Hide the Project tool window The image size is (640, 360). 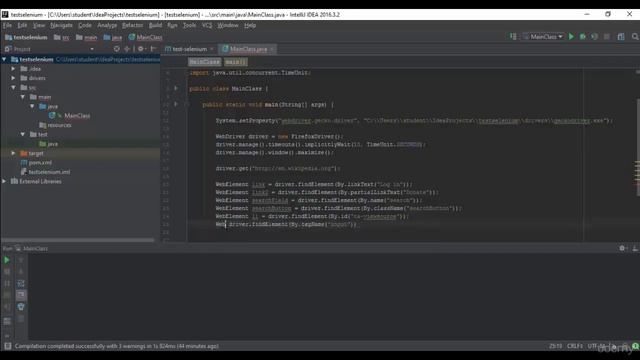(154, 49)
